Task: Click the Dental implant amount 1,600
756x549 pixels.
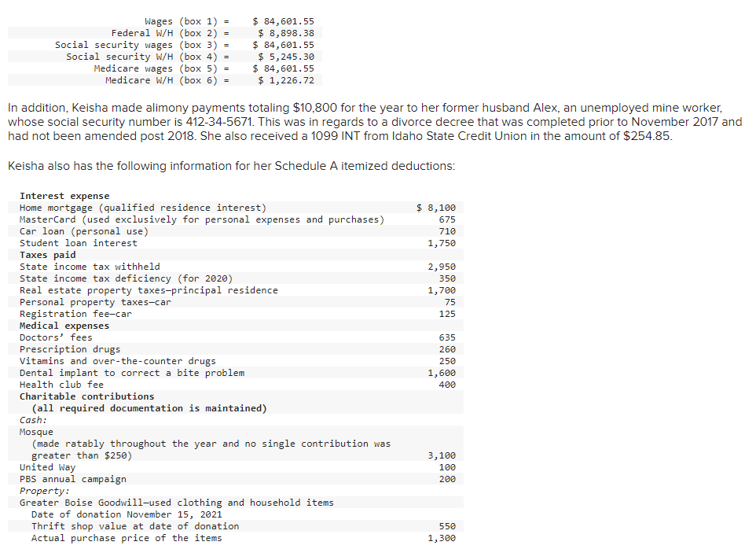Action: [442, 372]
